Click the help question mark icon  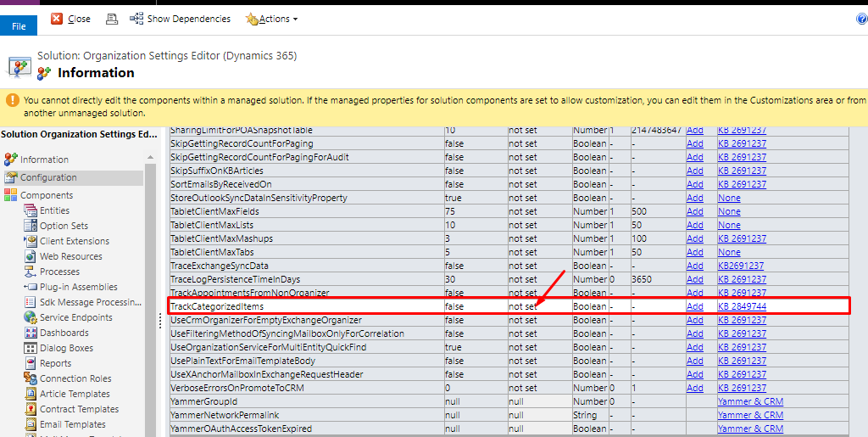pos(862,19)
